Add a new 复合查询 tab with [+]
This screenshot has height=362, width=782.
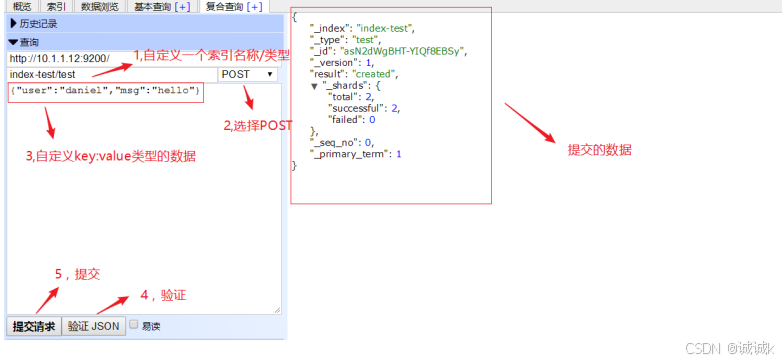pos(254,6)
